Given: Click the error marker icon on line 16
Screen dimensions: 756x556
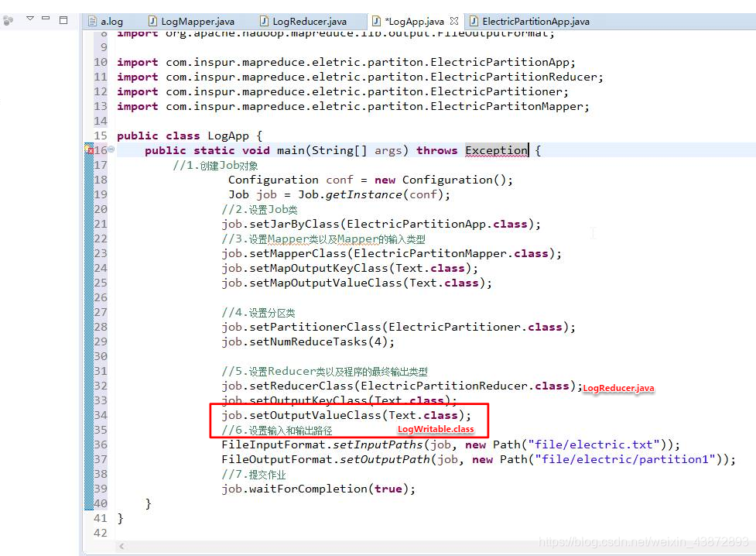Looking at the screenshot, I should pyautogui.click(x=89, y=149).
